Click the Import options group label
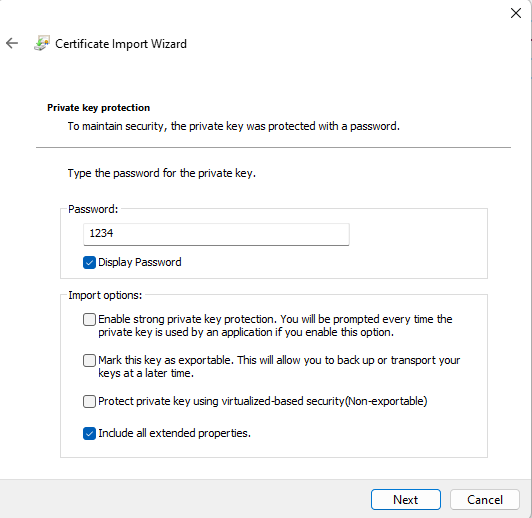 pyautogui.click(x=105, y=295)
